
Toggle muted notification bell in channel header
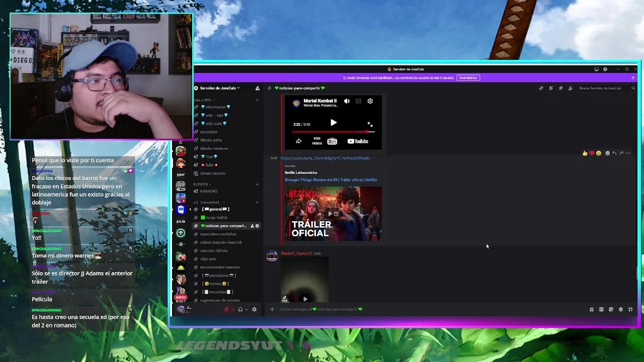[551, 88]
